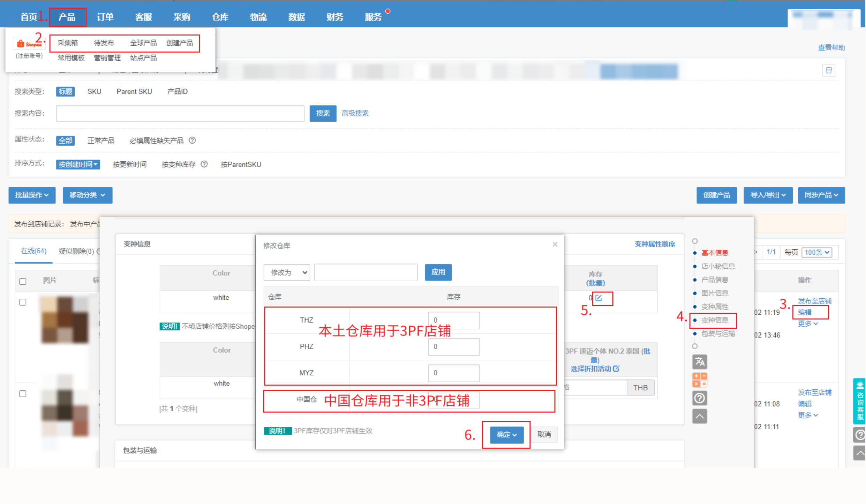Click the 搜索 button
Viewport: 866px width, 504px height.
(x=323, y=114)
